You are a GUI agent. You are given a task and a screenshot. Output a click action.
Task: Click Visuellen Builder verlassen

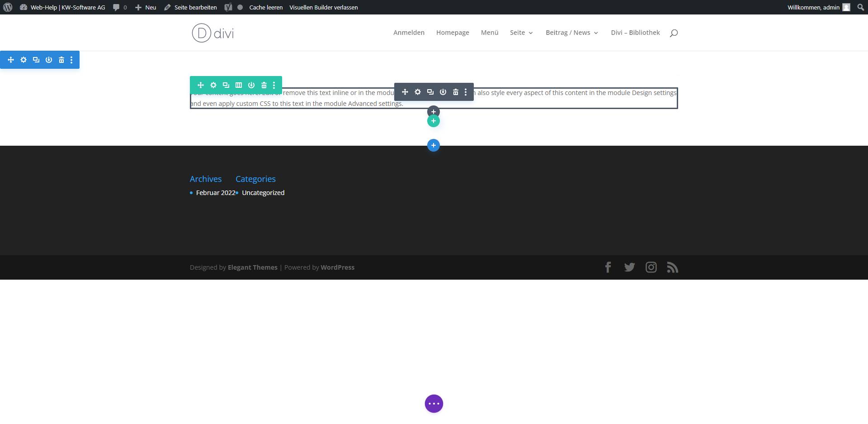pyautogui.click(x=323, y=7)
